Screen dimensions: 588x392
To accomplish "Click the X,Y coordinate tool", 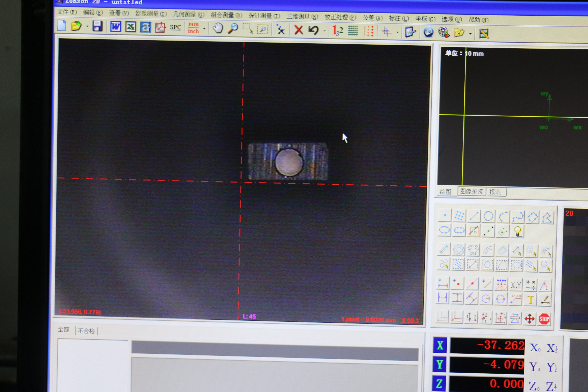I will [x=516, y=285].
